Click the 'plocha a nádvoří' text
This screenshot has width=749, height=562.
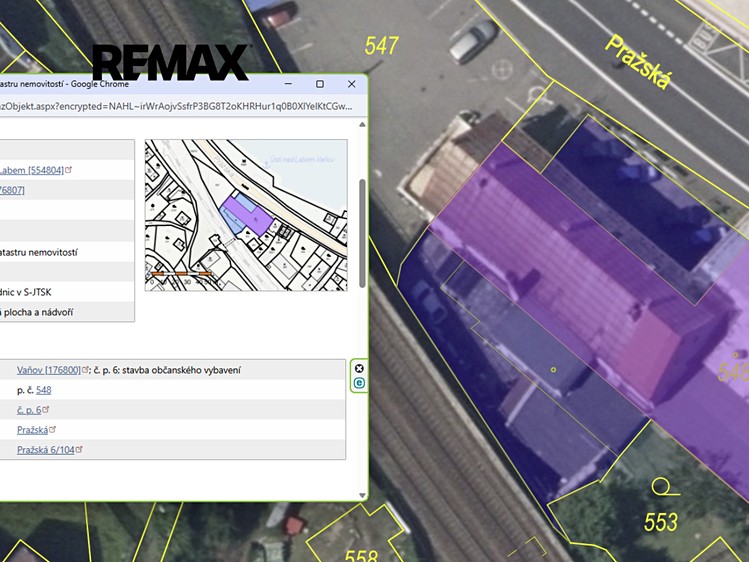pos(38,312)
